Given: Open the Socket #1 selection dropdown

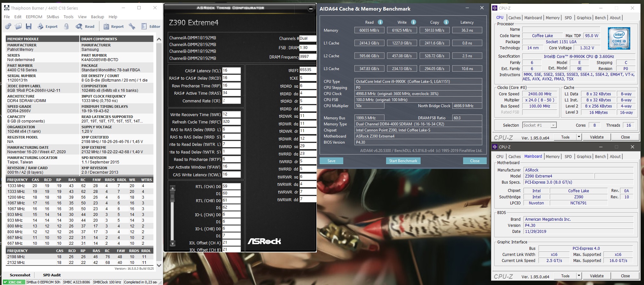Looking at the screenshot, I should (539, 125).
